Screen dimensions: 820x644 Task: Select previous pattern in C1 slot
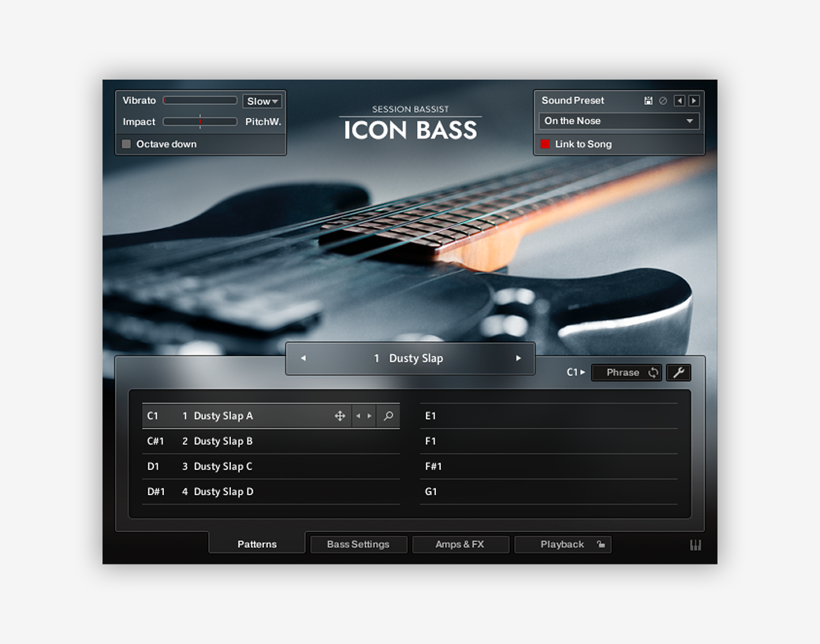[x=358, y=416]
